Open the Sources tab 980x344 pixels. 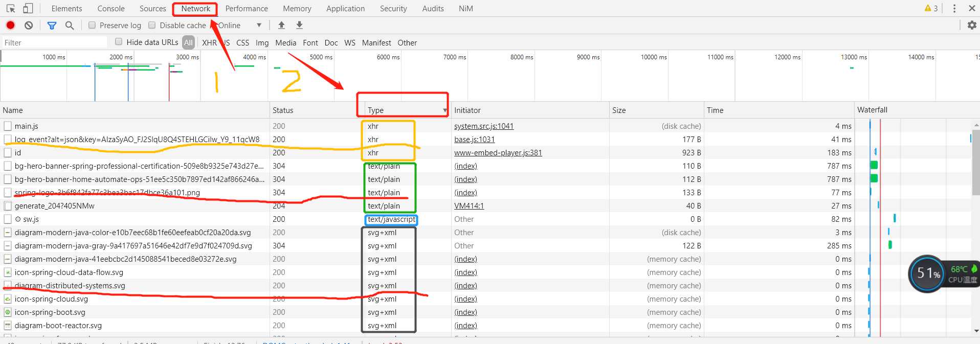152,8
